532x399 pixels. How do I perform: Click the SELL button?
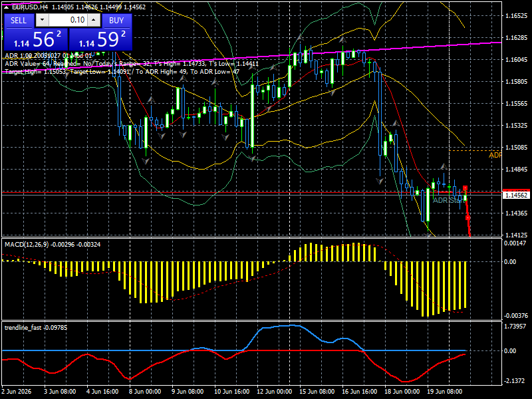19,21
